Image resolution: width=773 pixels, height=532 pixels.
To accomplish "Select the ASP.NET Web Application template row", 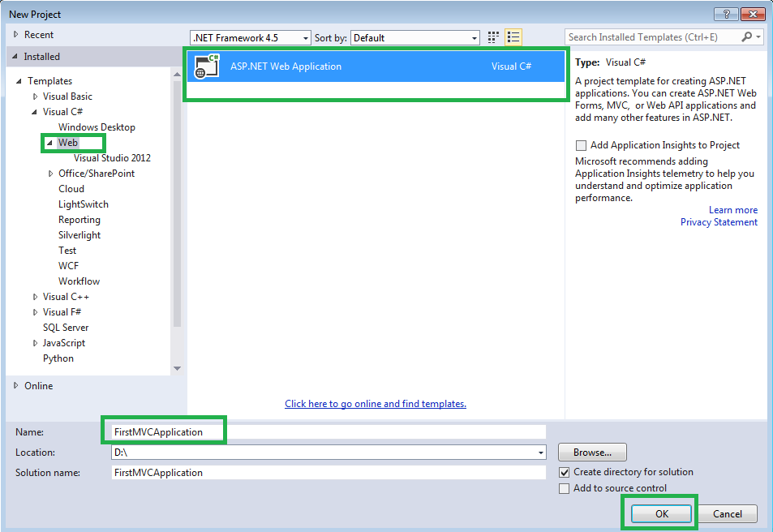I will click(x=376, y=66).
